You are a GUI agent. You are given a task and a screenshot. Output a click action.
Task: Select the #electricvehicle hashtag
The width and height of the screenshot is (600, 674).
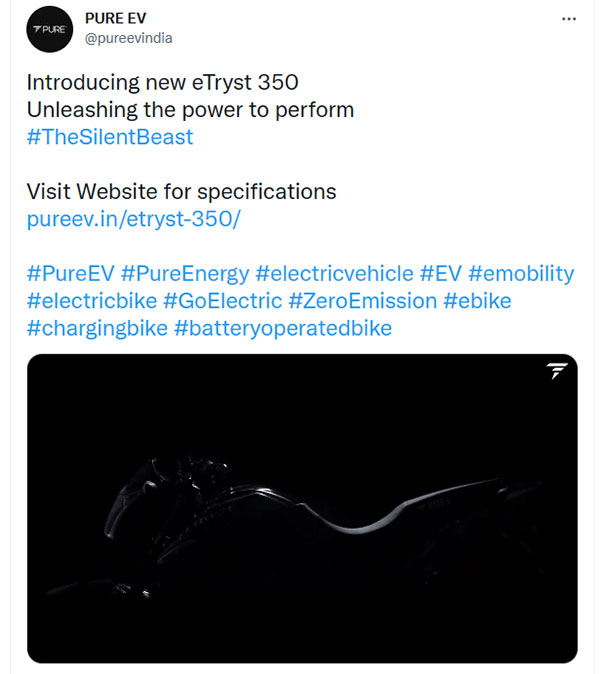(333, 273)
